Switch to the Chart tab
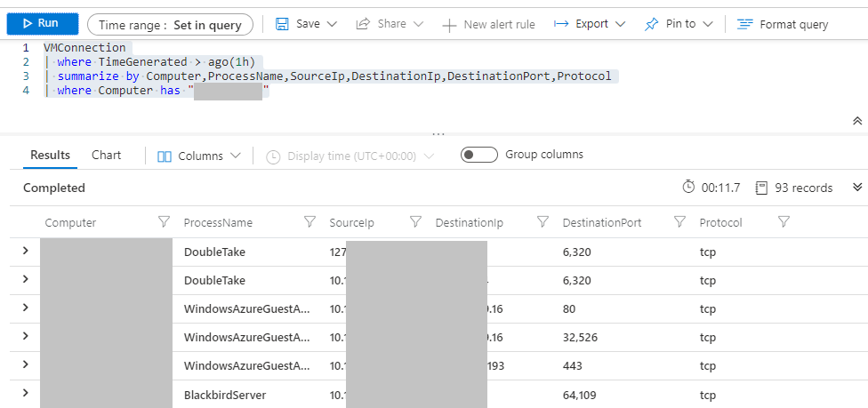The image size is (868, 408). [106, 155]
